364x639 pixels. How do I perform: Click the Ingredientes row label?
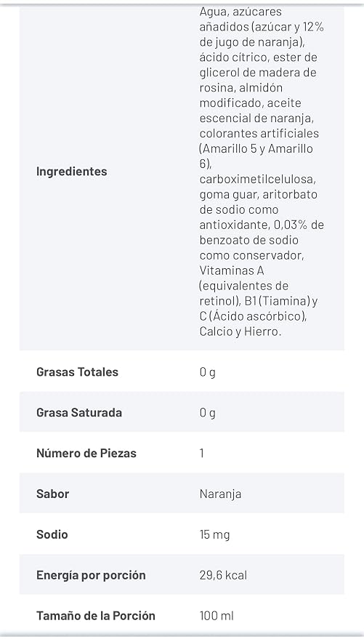[x=72, y=172]
